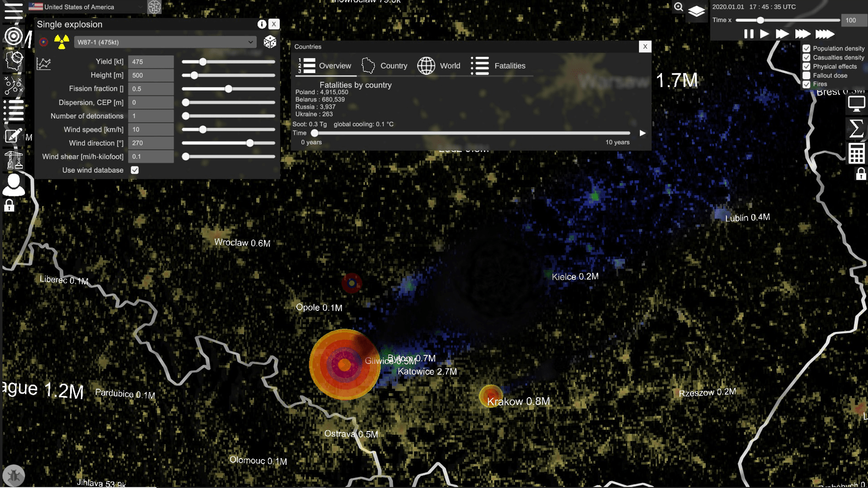This screenshot has height=488, width=868.
Task: Pause the simulation
Action: click(x=749, y=34)
